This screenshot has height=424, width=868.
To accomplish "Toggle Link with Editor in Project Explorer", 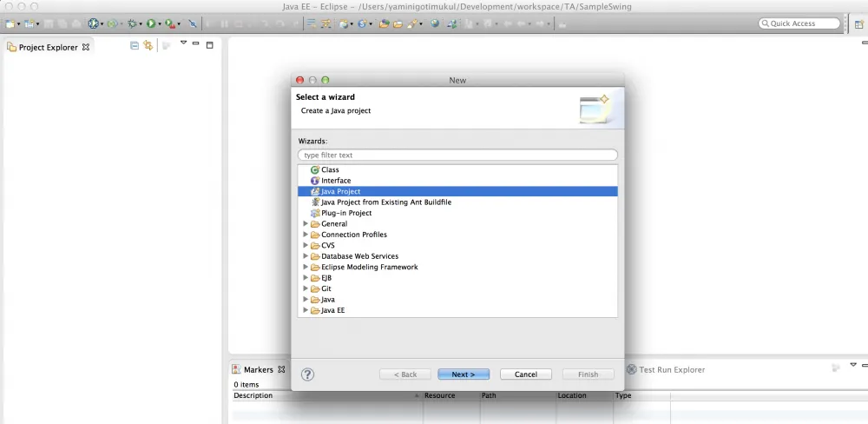I will [148, 46].
